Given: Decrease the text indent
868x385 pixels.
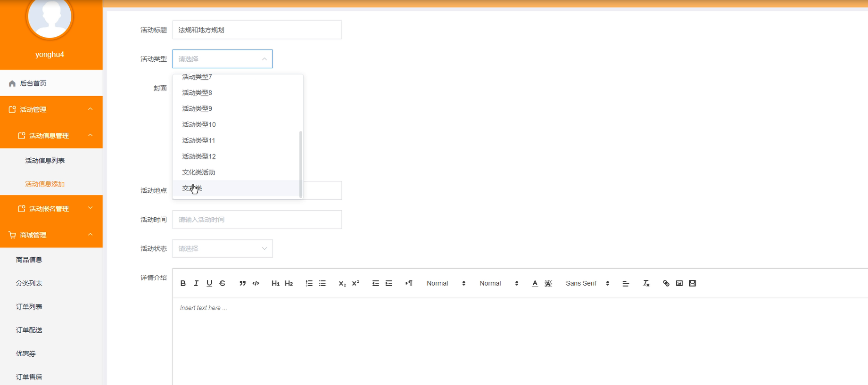Looking at the screenshot, I should [x=375, y=283].
